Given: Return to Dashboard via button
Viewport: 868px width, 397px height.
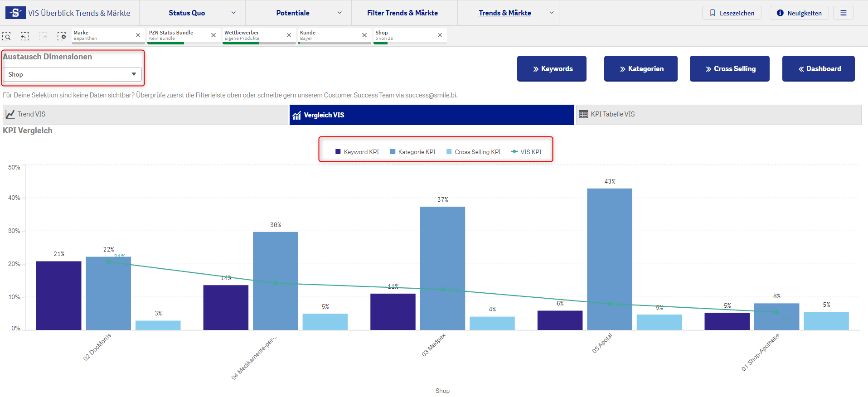Looking at the screenshot, I should (x=818, y=69).
